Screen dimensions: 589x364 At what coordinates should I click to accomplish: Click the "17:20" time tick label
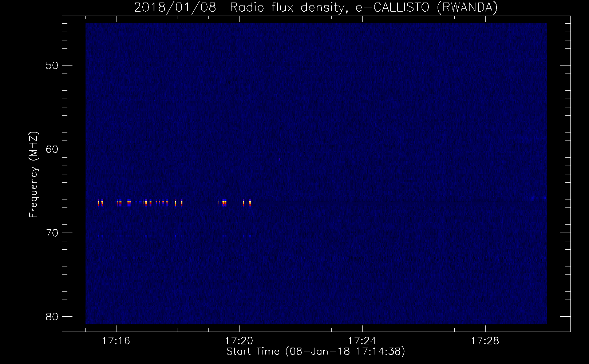[x=239, y=341]
